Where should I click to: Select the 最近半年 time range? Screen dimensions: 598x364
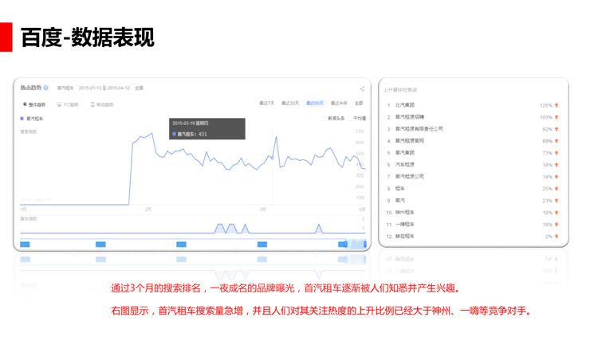point(339,104)
